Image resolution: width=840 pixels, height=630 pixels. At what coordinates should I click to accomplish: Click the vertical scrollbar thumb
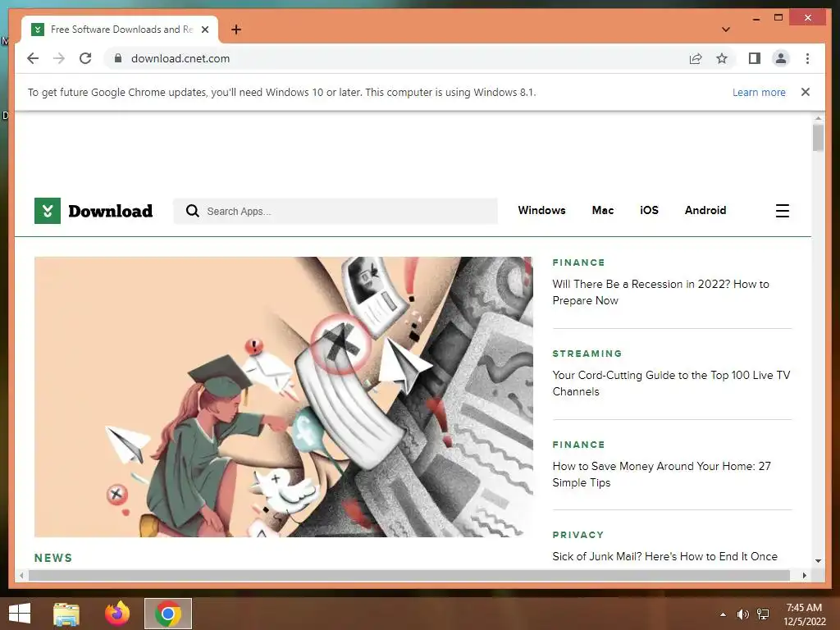coord(818,138)
